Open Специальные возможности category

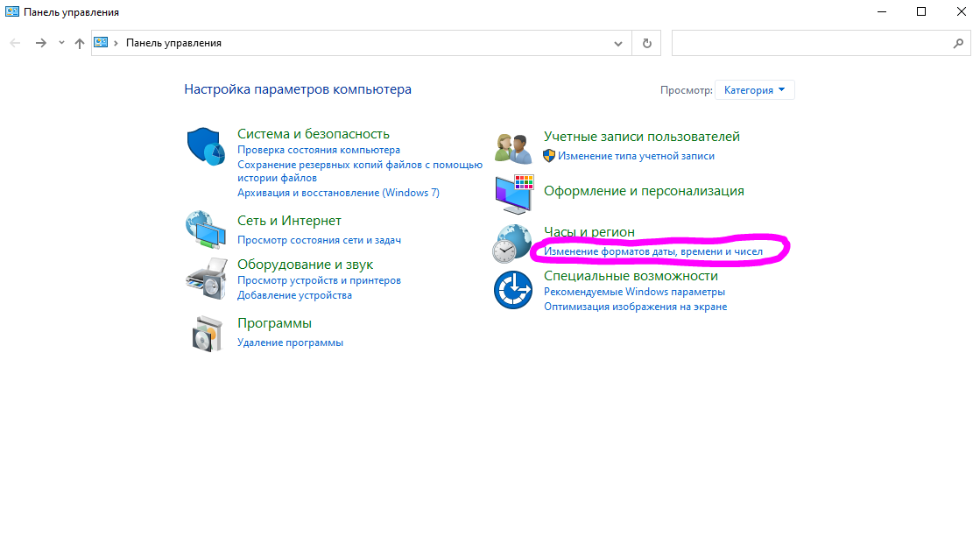631,276
